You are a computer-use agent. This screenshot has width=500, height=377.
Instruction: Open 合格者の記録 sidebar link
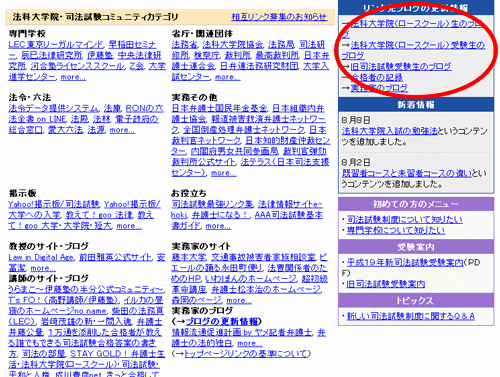click(377, 77)
